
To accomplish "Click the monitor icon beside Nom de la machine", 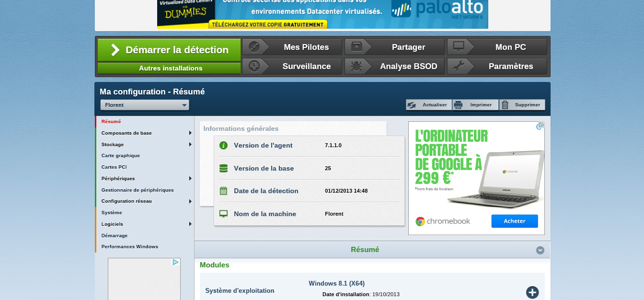I will (x=223, y=214).
